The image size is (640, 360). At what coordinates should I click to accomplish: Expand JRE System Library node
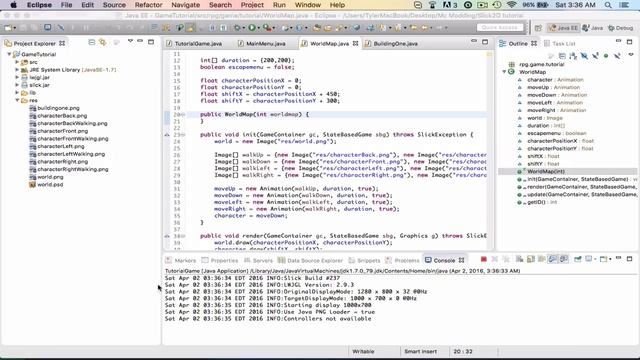17,69
